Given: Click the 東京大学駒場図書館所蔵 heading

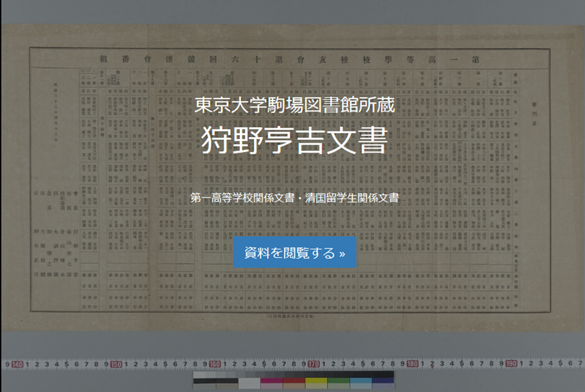Looking at the screenshot, I should pos(295,106).
